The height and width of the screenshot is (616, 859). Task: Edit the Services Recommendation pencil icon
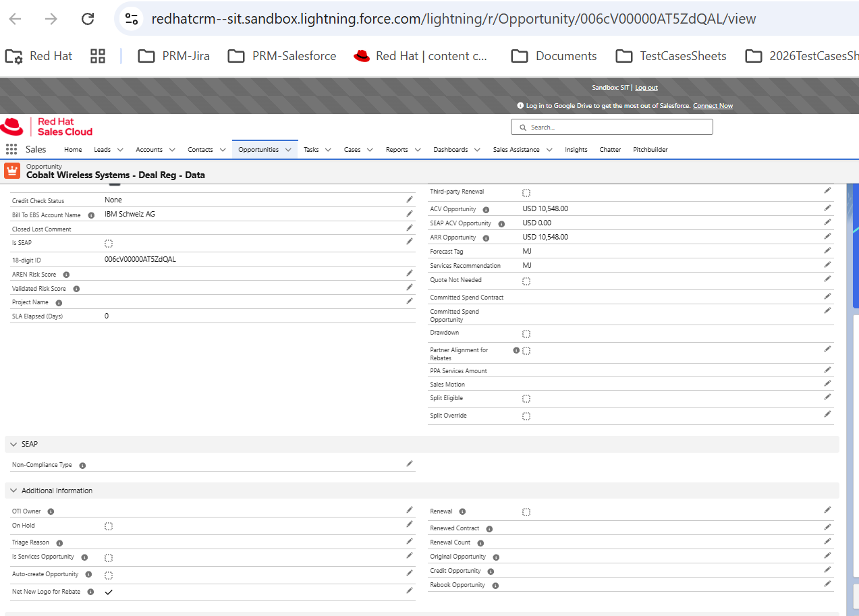coord(828,264)
